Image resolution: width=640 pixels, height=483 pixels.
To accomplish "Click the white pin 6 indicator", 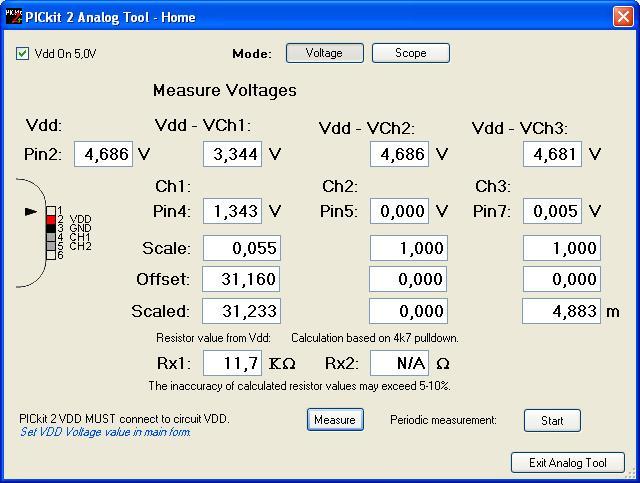I will 51,255.
